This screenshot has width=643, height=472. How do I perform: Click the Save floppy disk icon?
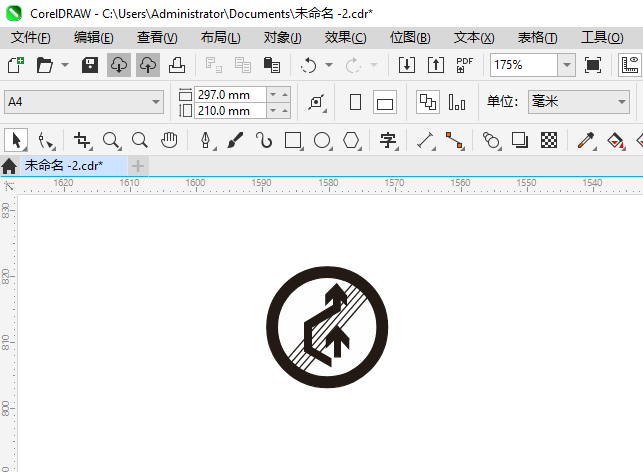coord(89,65)
